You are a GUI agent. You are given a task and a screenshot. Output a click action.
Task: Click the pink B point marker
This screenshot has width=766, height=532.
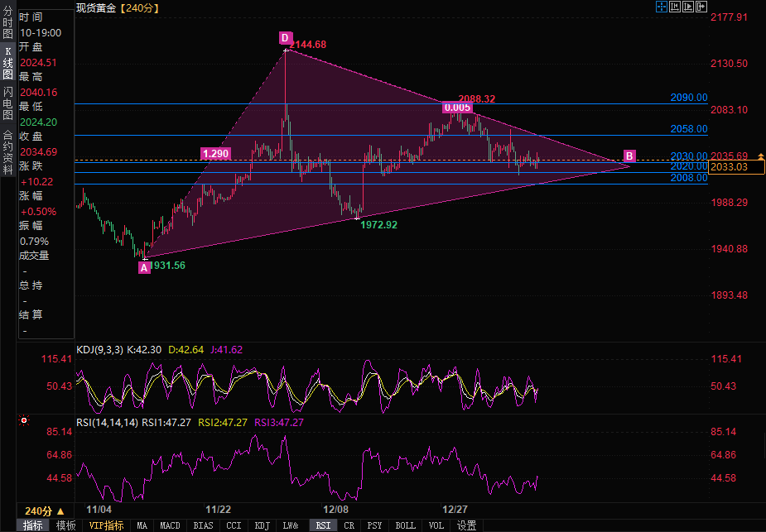click(629, 156)
